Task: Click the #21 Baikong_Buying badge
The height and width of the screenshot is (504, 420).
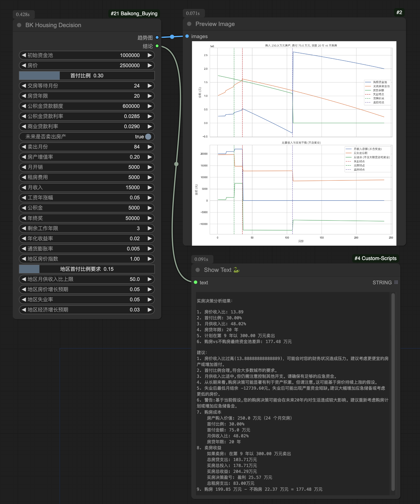Action: [x=134, y=14]
